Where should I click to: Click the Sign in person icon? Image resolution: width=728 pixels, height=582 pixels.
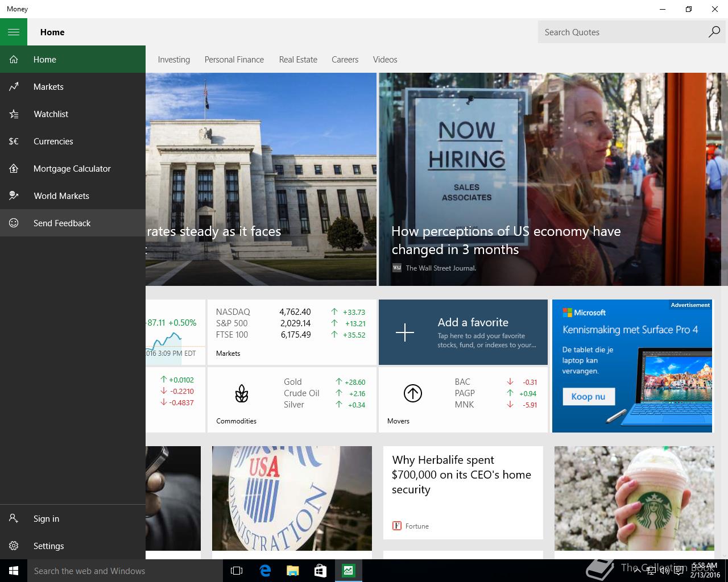pos(14,518)
